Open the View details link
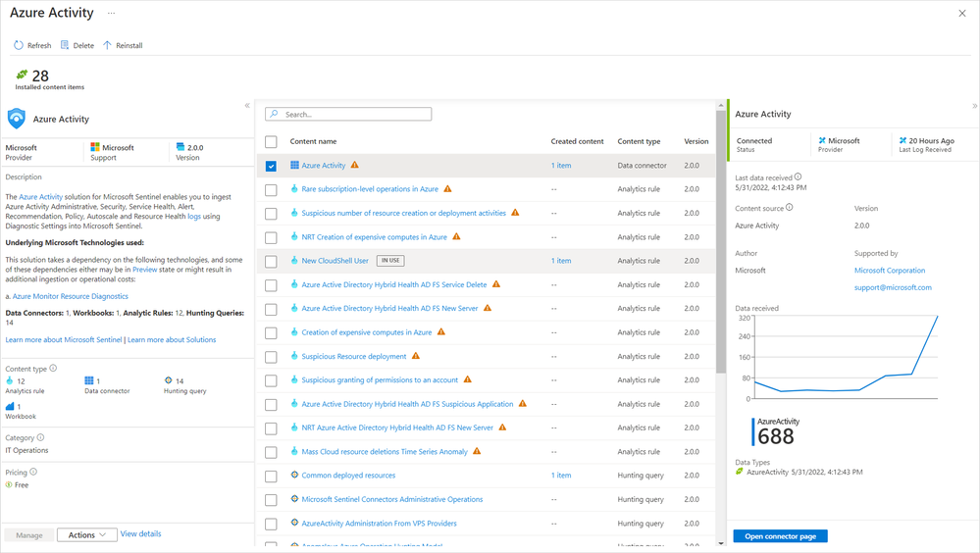The image size is (980, 553). [140, 533]
